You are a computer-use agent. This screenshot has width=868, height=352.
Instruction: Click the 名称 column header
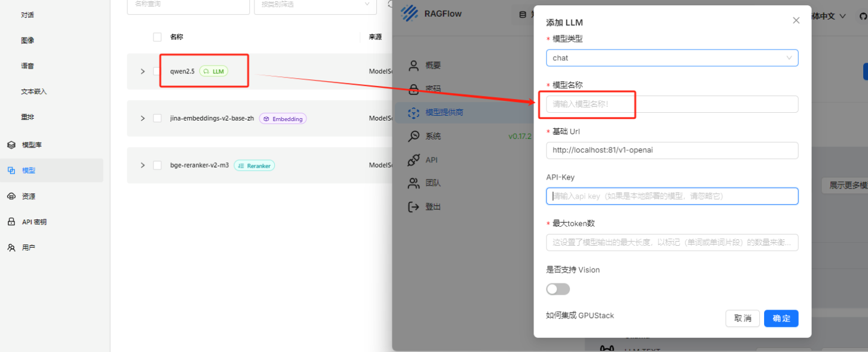[x=176, y=37]
